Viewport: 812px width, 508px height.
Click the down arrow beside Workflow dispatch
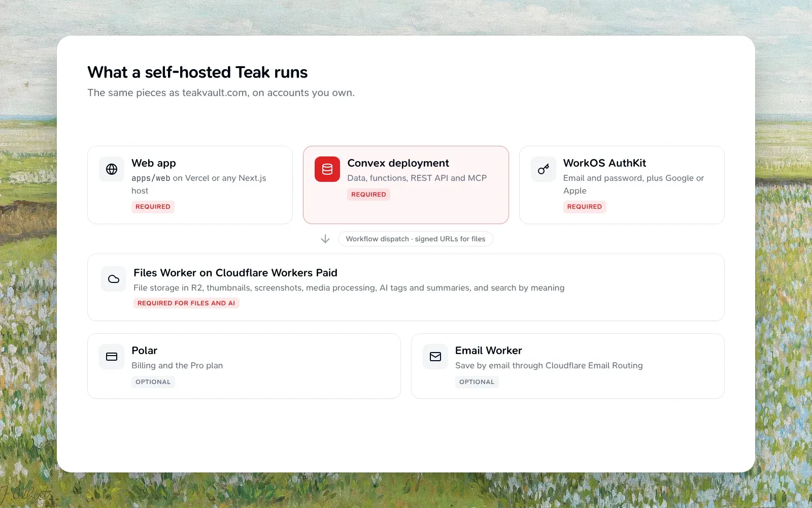[x=325, y=239]
